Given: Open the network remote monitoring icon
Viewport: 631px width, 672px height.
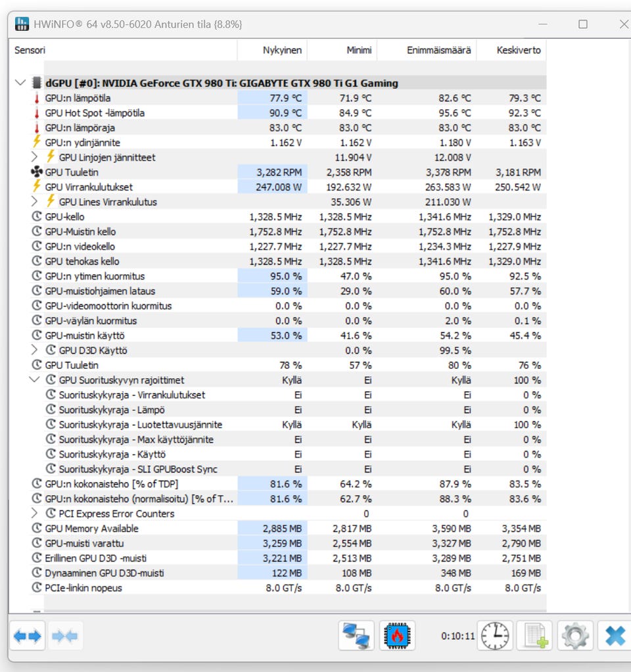Looking at the screenshot, I should (356, 636).
